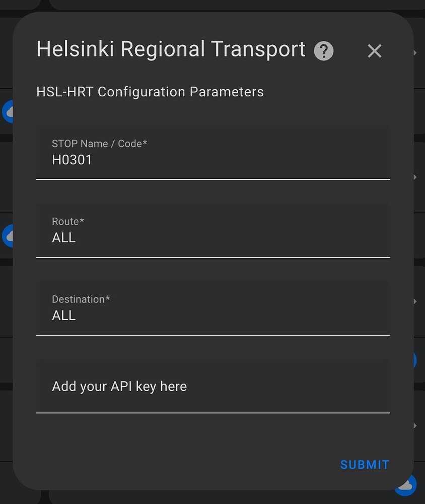Screen dimensions: 425x504
Task: Click the blue circle icon on the right edge
Action: tap(414, 360)
